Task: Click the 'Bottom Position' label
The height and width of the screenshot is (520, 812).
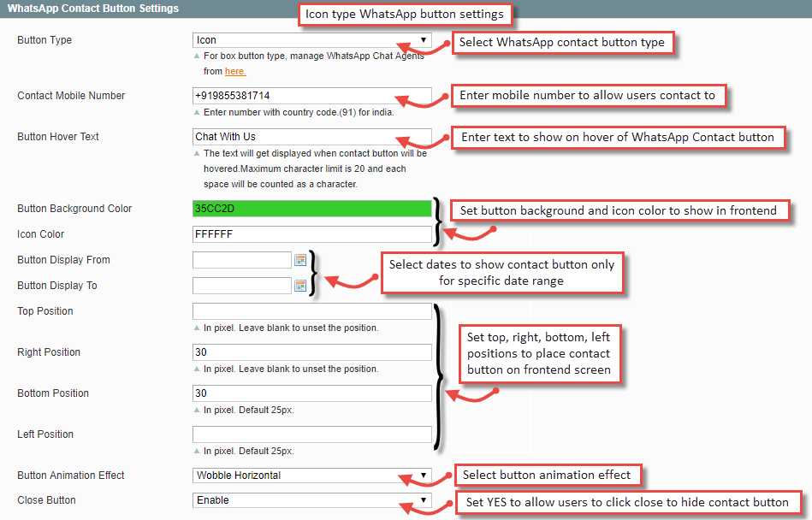Action: 53,393
